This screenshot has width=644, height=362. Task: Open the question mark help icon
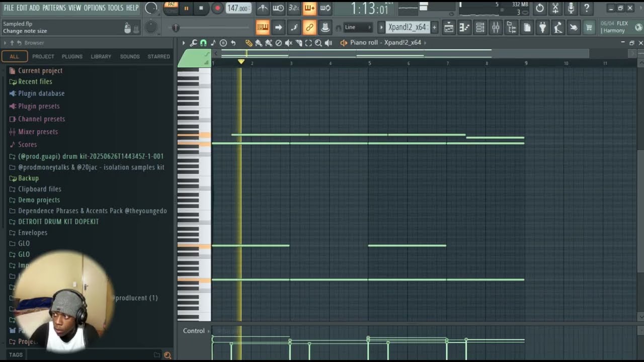(587, 8)
